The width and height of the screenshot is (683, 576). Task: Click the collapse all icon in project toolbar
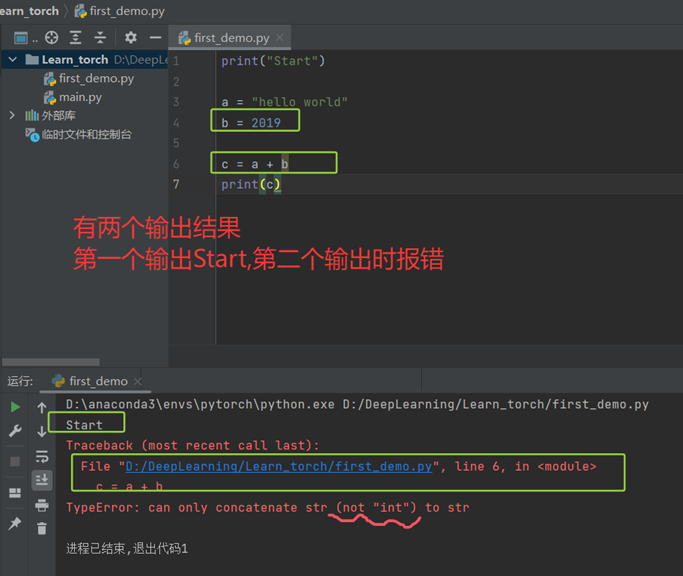click(100, 38)
